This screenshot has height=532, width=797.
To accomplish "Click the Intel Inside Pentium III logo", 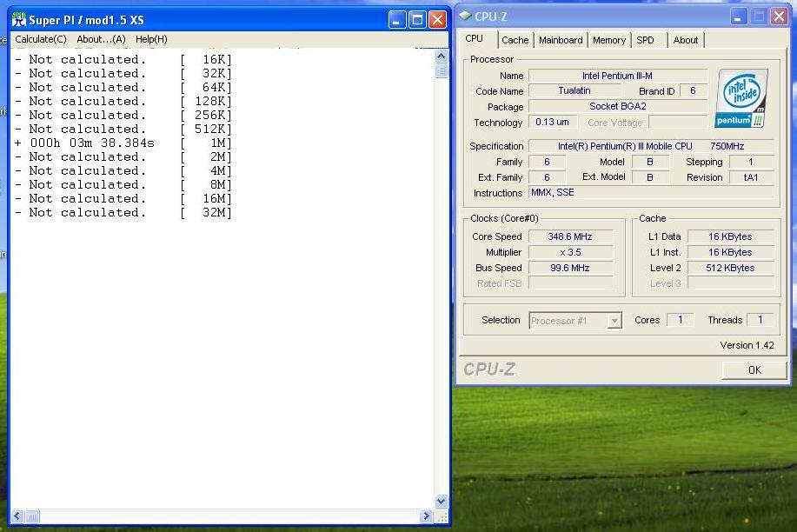I will click(742, 97).
